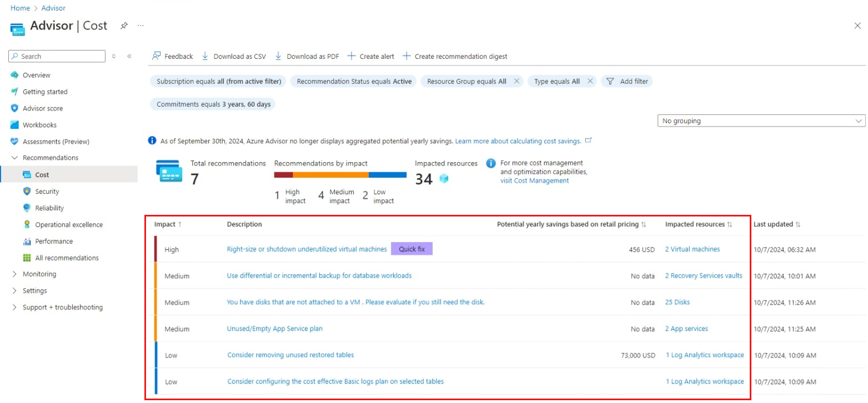Open Use differential or incremental backup recommendation
The height and width of the screenshot is (403, 868).
(x=319, y=275)
